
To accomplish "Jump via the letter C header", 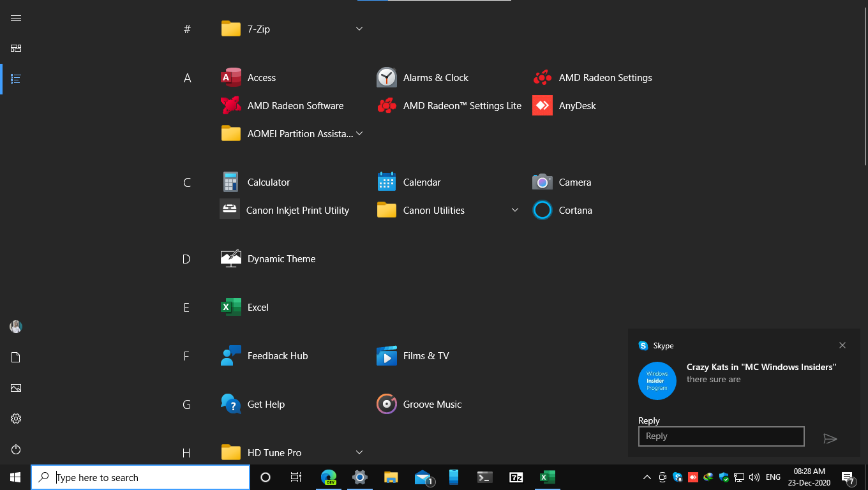I will coord(187,182).
